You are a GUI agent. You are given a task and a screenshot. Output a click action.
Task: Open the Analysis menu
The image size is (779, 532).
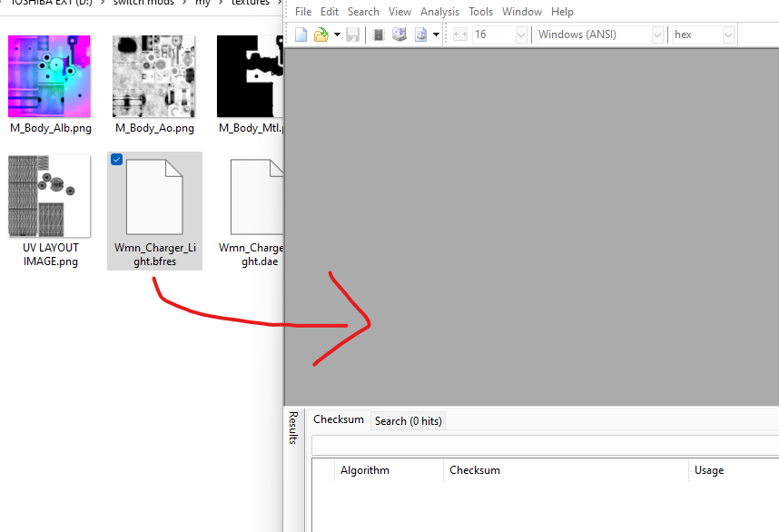pyautogui.click(x=439, y=11)
